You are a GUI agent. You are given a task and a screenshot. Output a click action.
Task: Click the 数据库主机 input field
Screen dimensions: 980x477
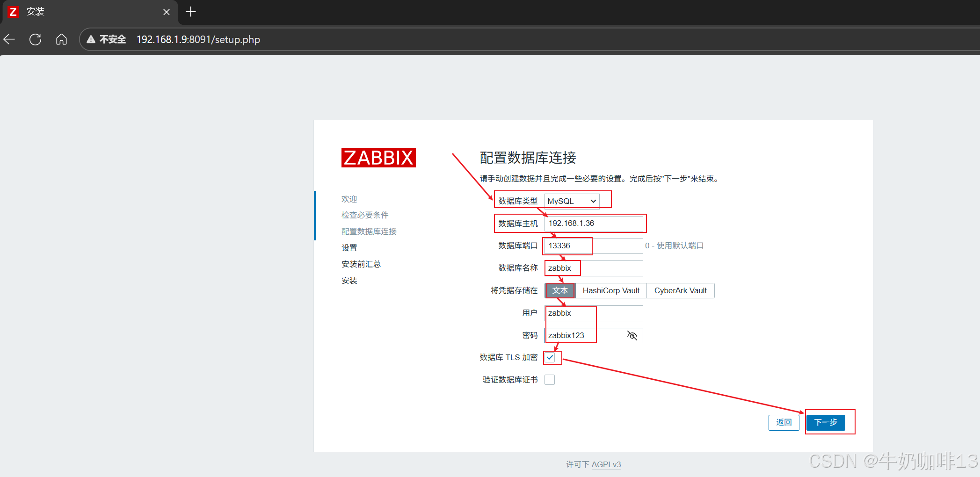click(x=594, y=224)
